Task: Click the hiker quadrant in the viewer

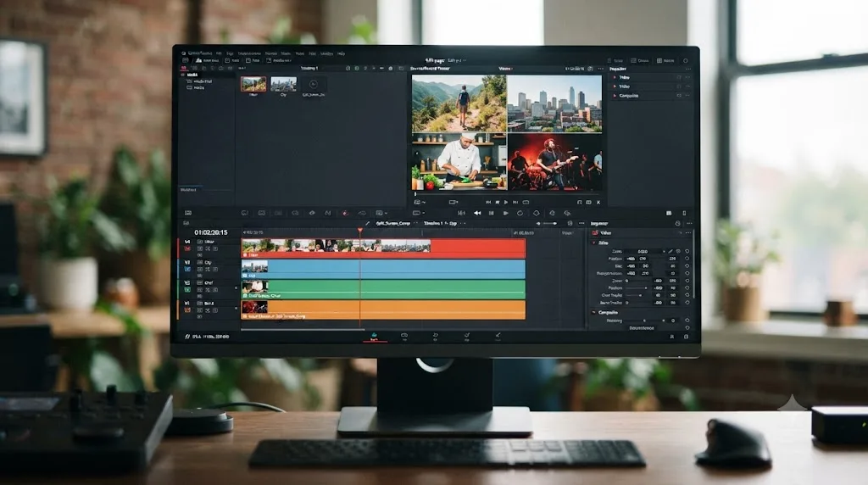Action: [459, 103]
